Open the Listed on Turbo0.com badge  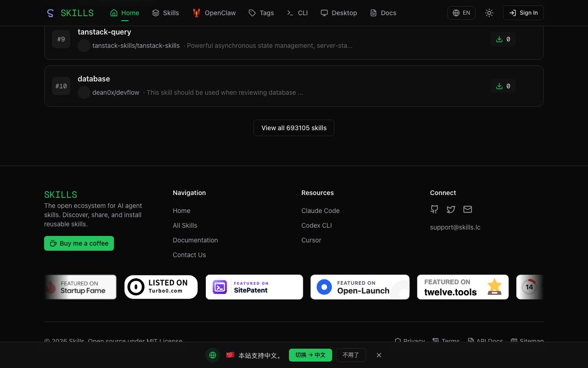(161, 287)
